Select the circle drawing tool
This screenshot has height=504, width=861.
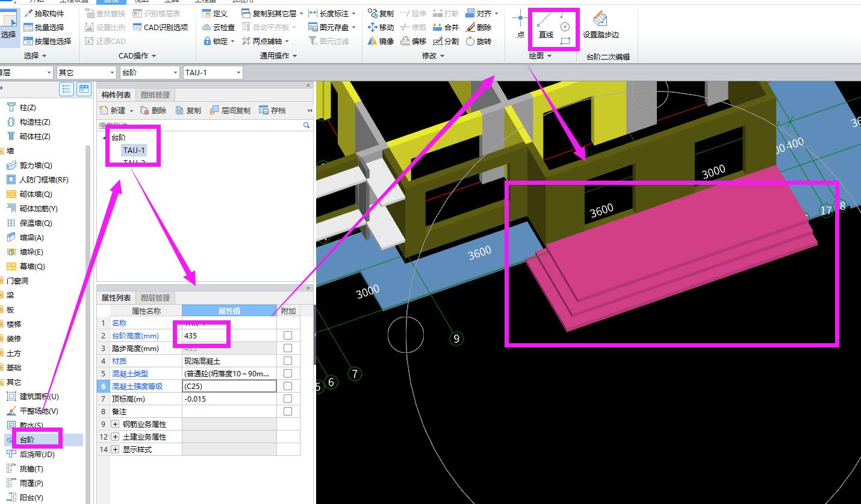[x=565, y=27]
